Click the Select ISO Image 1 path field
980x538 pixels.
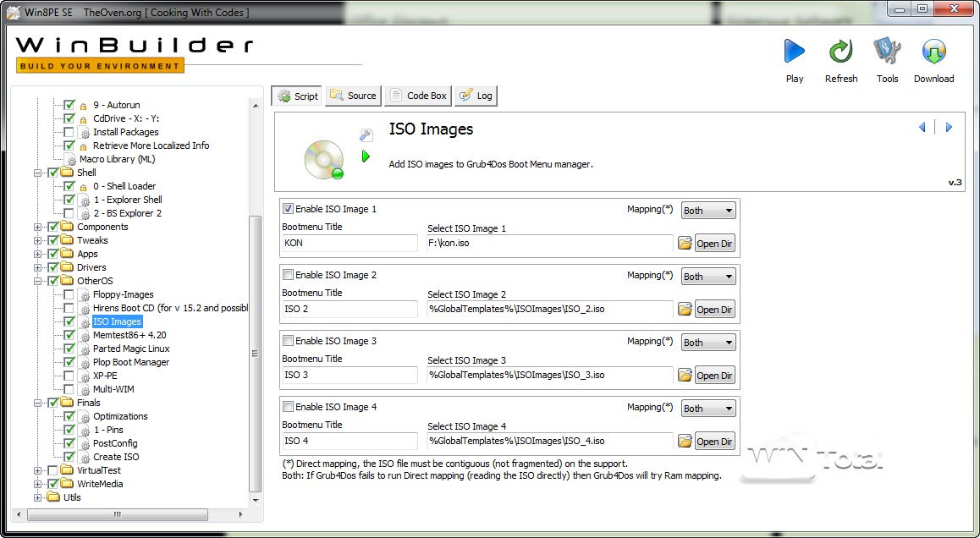549,243
